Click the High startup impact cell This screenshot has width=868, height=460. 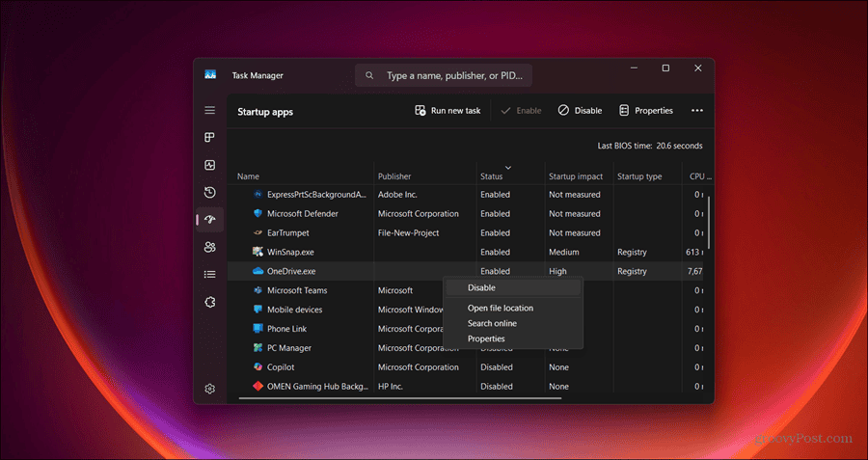(x=558, y=271)
